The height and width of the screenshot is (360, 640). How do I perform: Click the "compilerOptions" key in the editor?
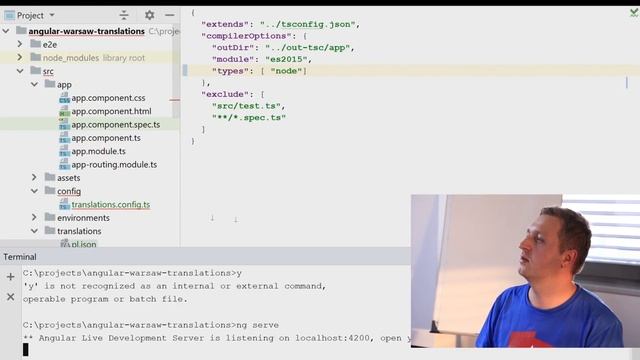coord(246,36)
